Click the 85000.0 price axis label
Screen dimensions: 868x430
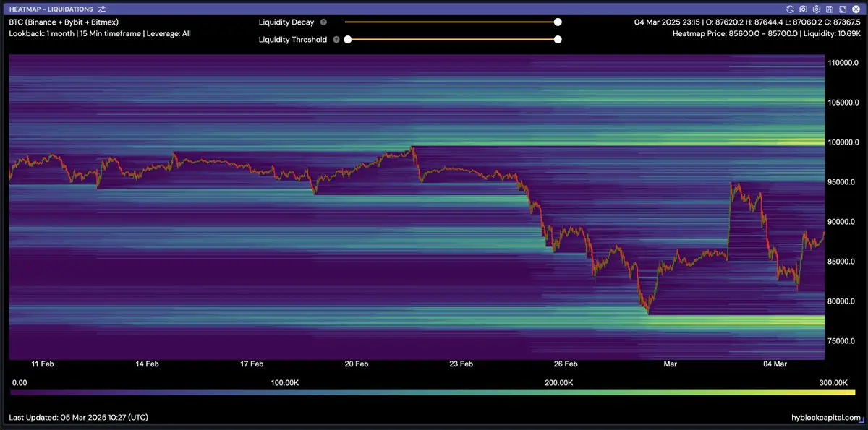pos(841,262)
